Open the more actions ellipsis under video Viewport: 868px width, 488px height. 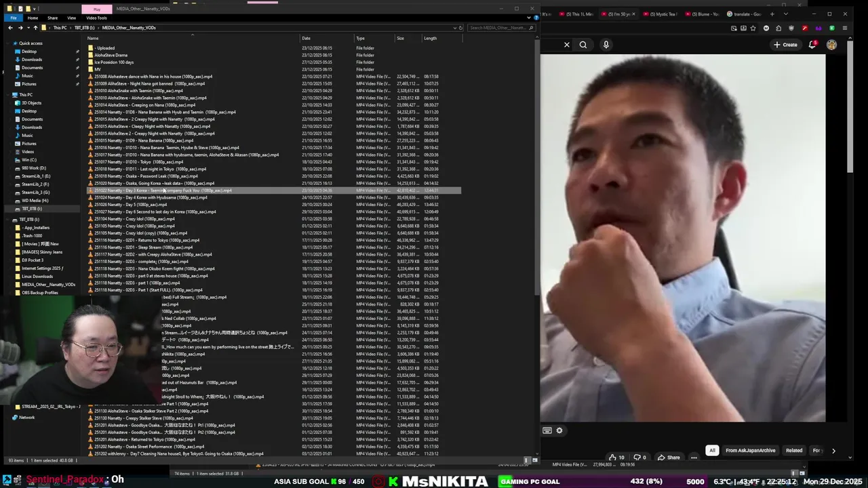coord(694,457)
